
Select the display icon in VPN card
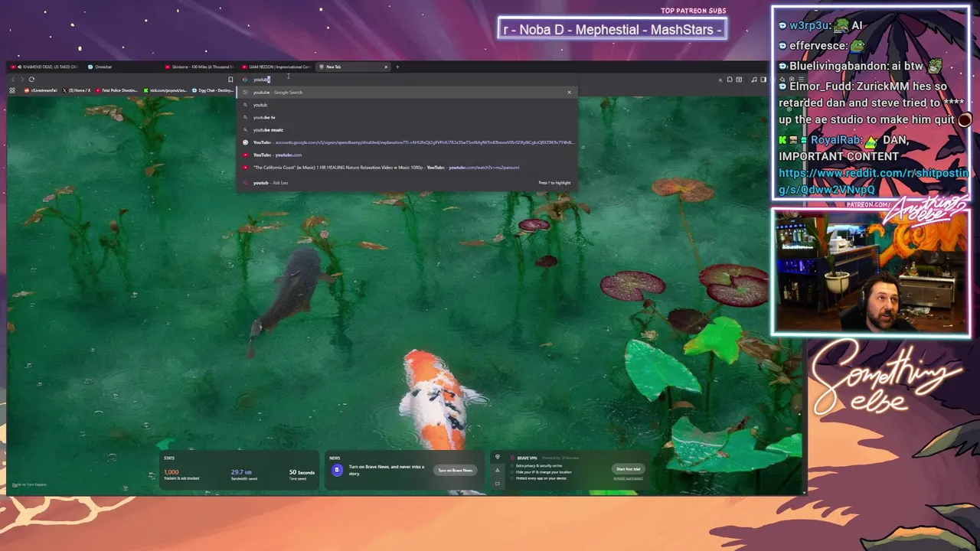(498, 484)
